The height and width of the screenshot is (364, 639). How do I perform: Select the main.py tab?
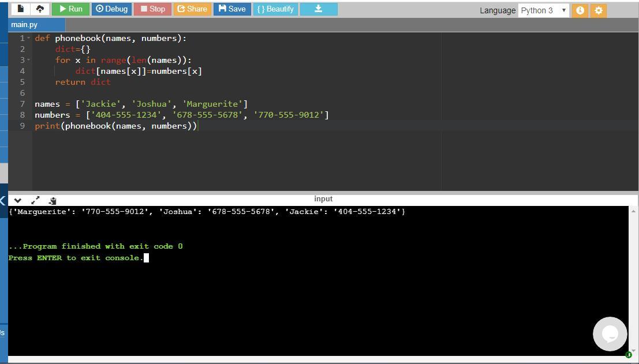[x=24, y=25]
